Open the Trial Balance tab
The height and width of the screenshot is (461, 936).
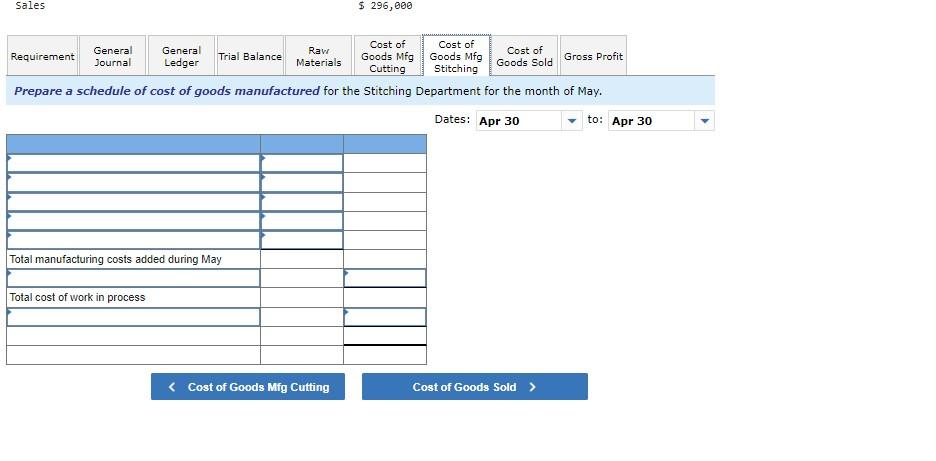(x=250, y=56)
